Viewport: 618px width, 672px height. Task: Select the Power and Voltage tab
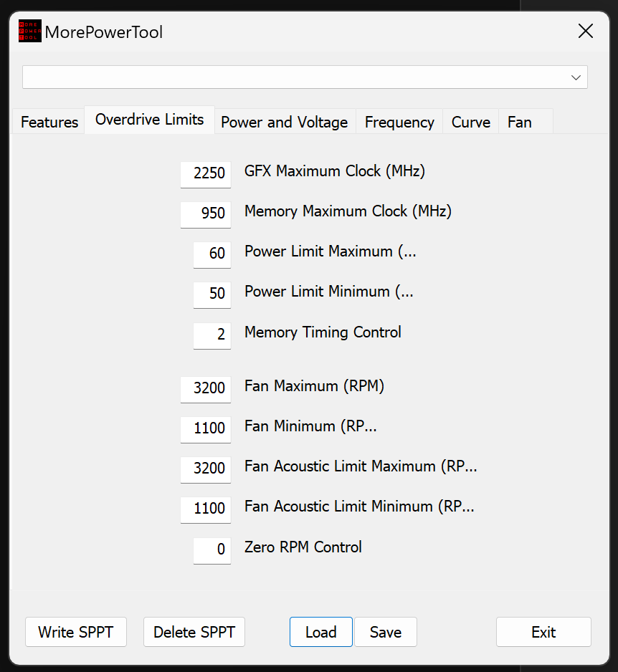click(x=285, y=122)
